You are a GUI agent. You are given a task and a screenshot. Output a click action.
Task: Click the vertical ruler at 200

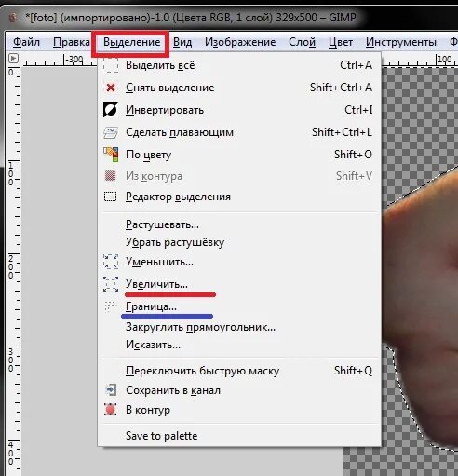pyautogui.click(x=11, y=267)
